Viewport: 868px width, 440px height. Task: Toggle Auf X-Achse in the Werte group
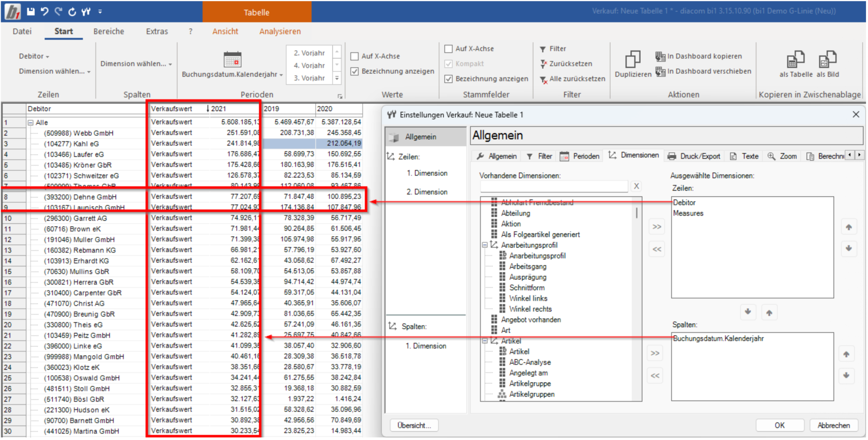coord(354,56)
